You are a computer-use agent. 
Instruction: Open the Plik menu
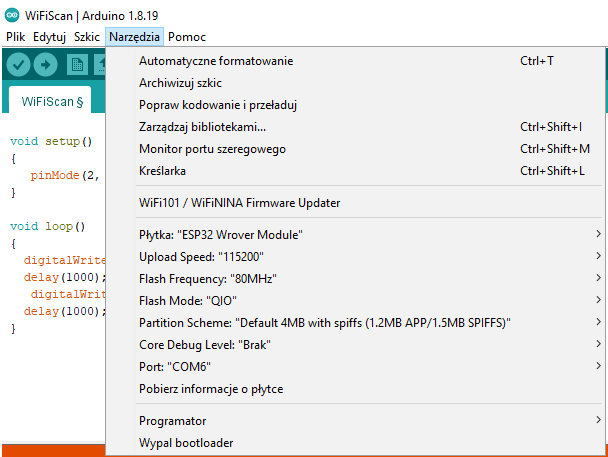16,37
